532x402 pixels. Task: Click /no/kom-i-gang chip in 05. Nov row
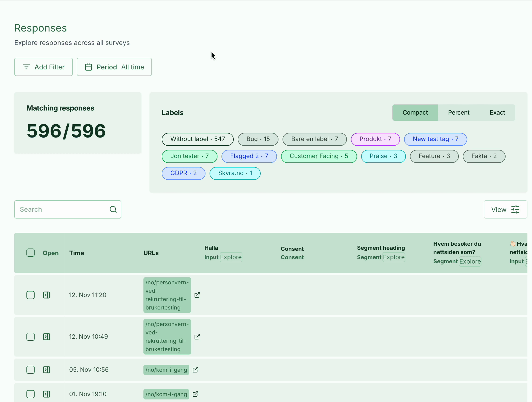pyautogui.click(x=166, y=370)
